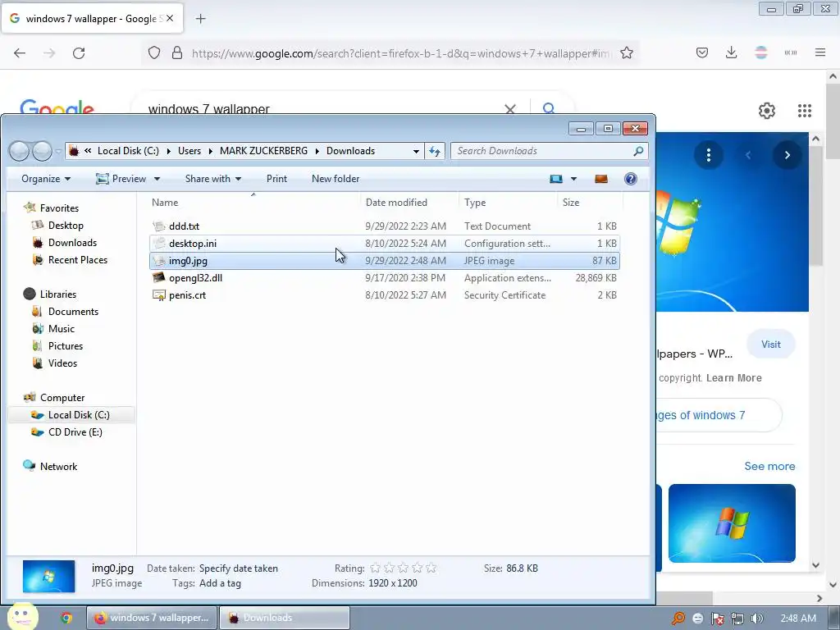Open recent pages dropdown next to forward
The width and height of the screenshot is (840, 630).
coord(58,152)
